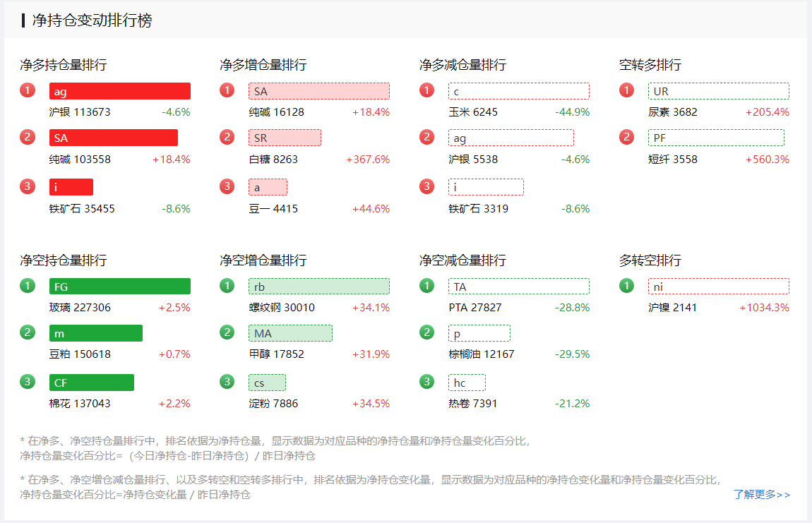This screenshot has height=523, width=812.
Task: Click rank 1 badge in 净多增仓量排行
Action: (x=227, y=90)
